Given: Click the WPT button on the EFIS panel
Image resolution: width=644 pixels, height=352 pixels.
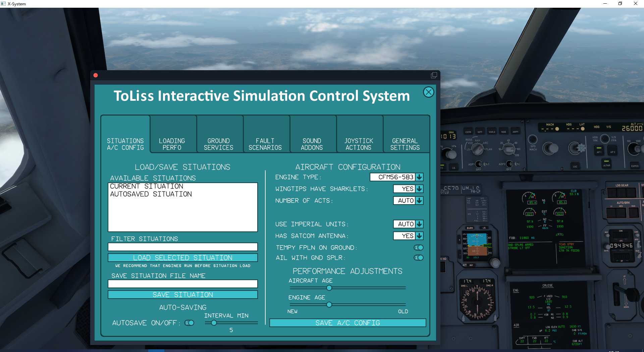Looking at the screenshot, I should (480, 132).
